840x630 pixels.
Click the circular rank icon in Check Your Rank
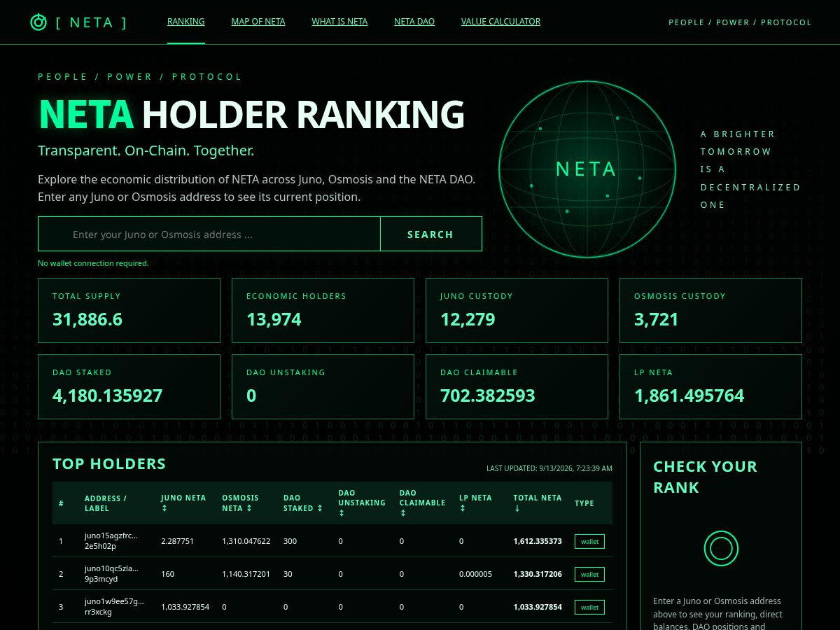click(x=721, y=548)
